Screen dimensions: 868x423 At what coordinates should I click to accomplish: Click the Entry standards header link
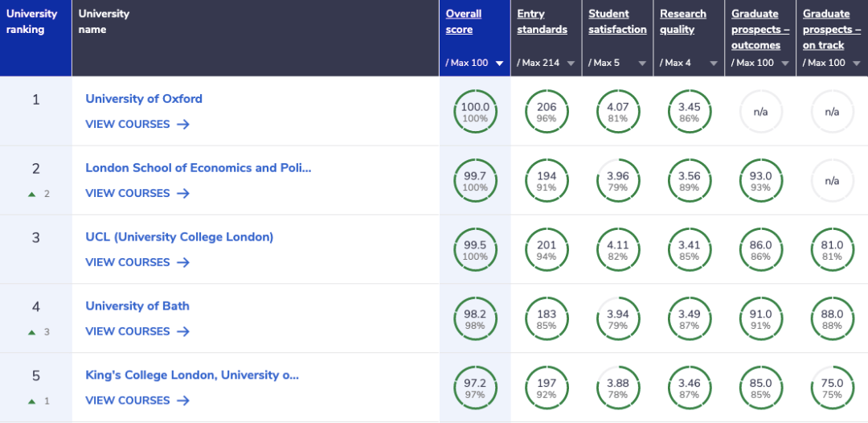tap(542, 22)
